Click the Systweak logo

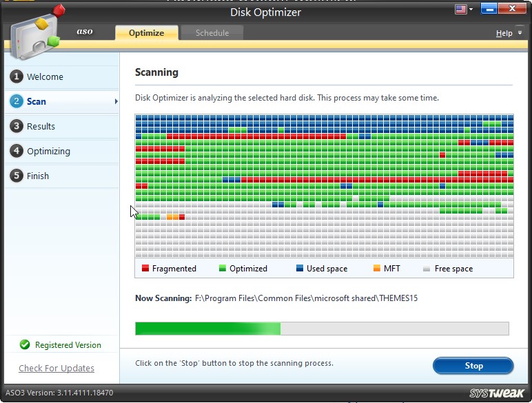coord(497,393)
